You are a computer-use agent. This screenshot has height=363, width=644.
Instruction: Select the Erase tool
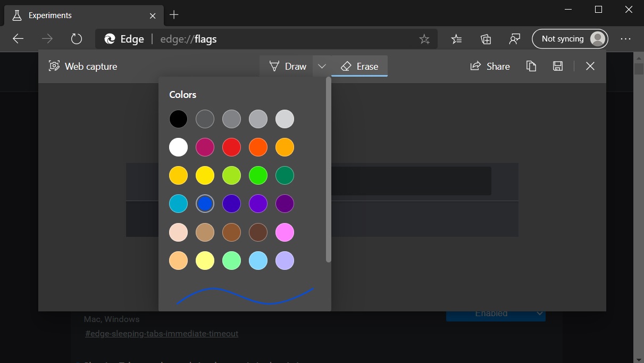359,66
